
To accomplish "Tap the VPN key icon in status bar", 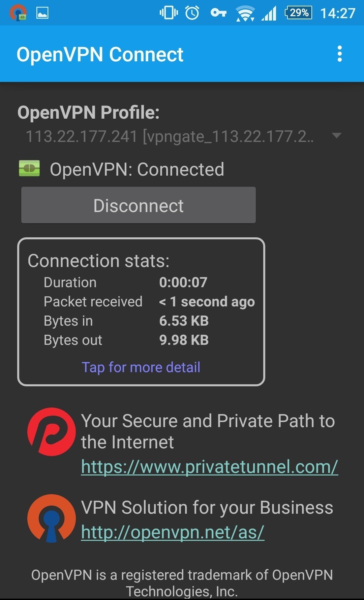I will 218,13.
